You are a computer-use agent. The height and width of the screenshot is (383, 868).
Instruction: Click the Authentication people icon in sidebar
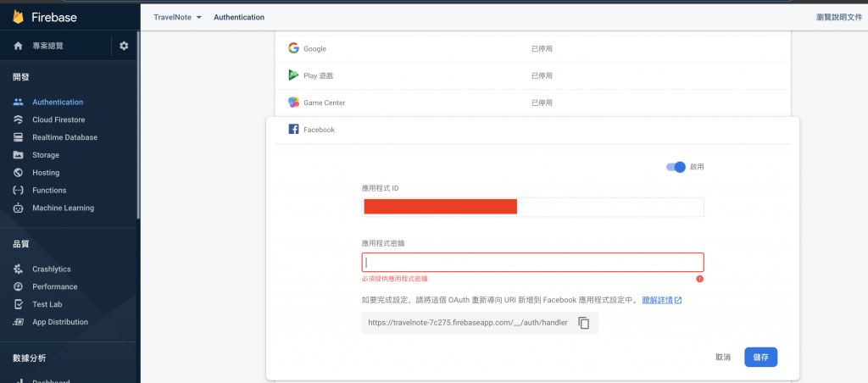click(x=19, y=102)
